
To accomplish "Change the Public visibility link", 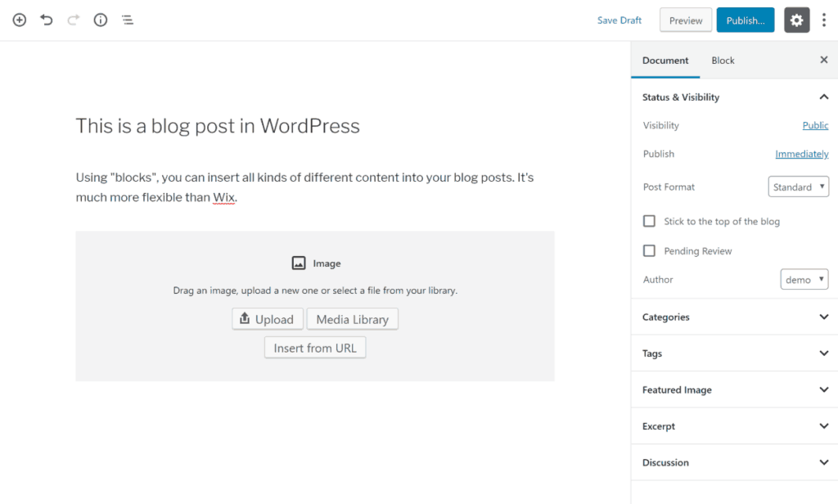I will pyautogui.click(x=815, y=125).
